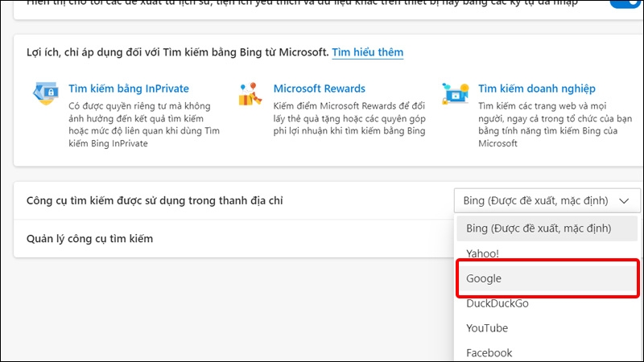The width and height of the screenshot is (644, 362).
Task: Choose Google as search engine
Action: coord(547,278)
